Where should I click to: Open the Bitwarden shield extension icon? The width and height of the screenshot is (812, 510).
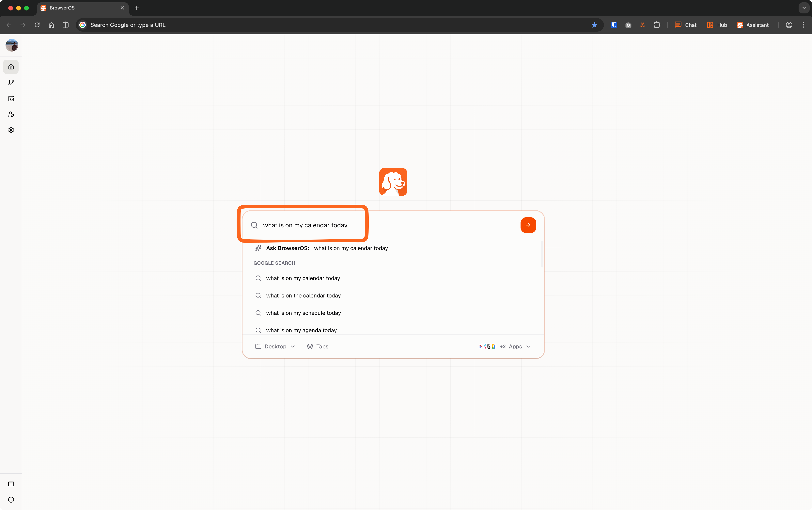(x=614, y=25)
